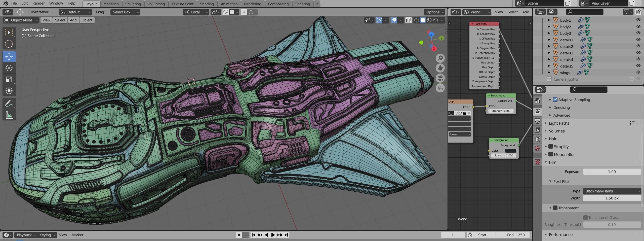Click the viewport zoom magnifier icon
The height and width of the screenshot is (241, 644).
440,58
